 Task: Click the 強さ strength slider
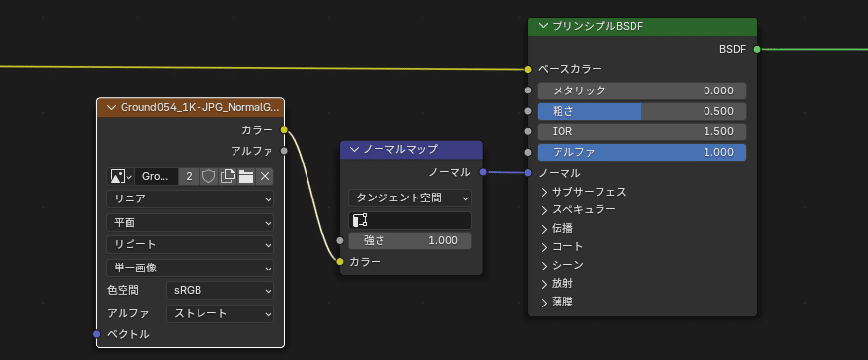point(411,241)
